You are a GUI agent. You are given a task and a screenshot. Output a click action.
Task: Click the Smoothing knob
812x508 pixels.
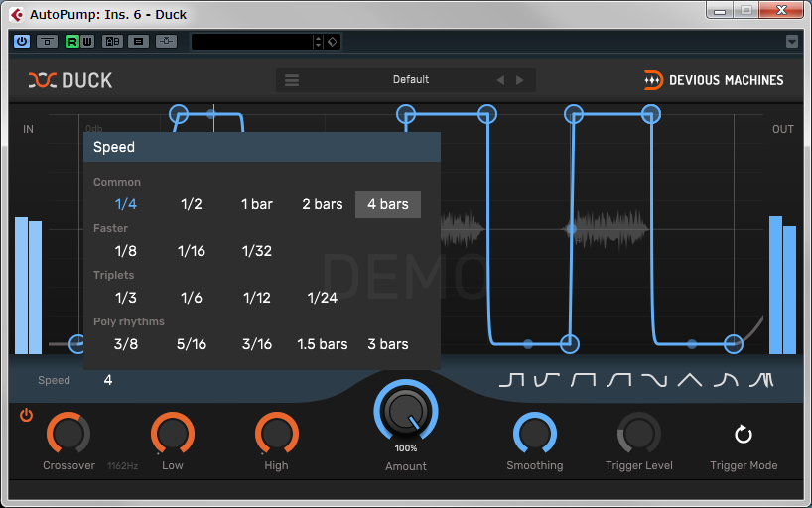coord(535,434)
